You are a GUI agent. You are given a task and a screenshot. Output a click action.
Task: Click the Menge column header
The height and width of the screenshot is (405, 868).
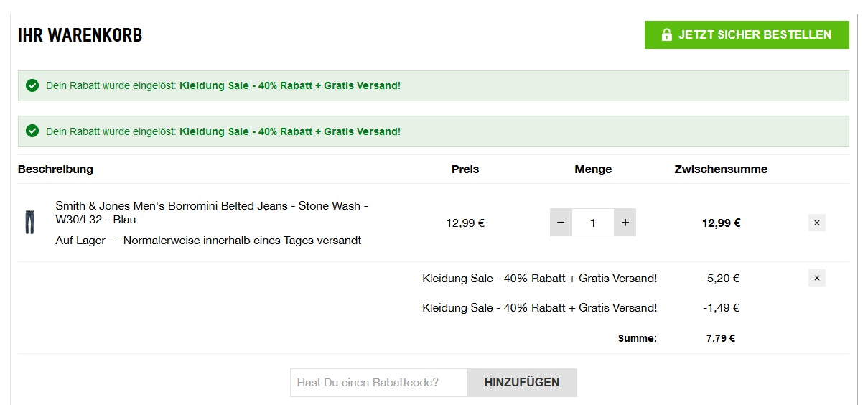coord(593,169)
